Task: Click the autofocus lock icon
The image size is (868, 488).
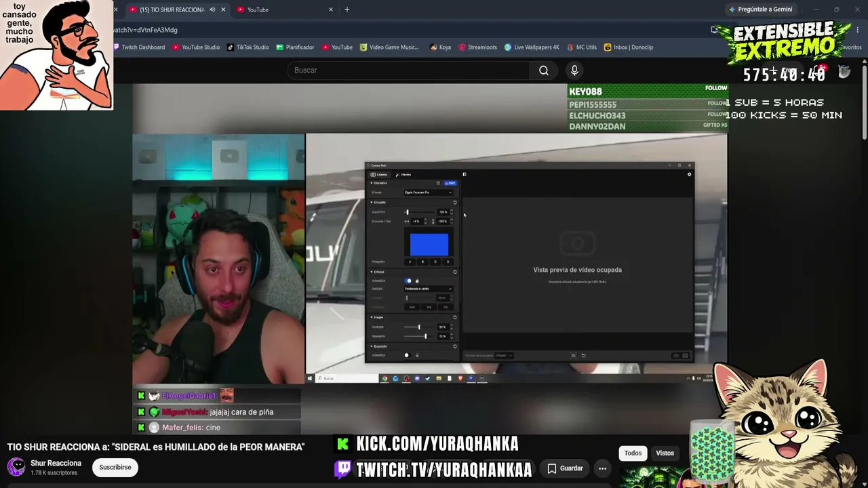Action: click(x=417, y=281)
